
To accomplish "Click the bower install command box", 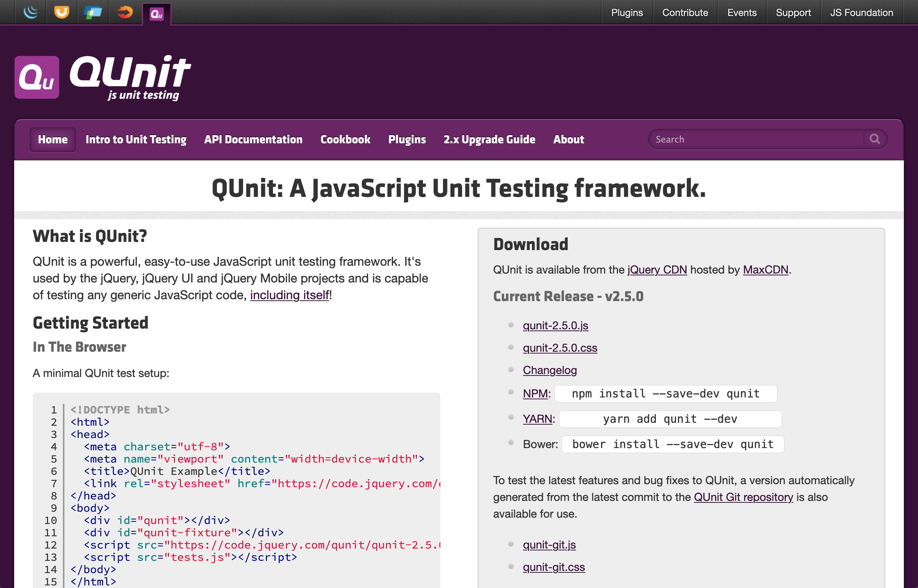I will pyautogui.click(x=673, y=444).
